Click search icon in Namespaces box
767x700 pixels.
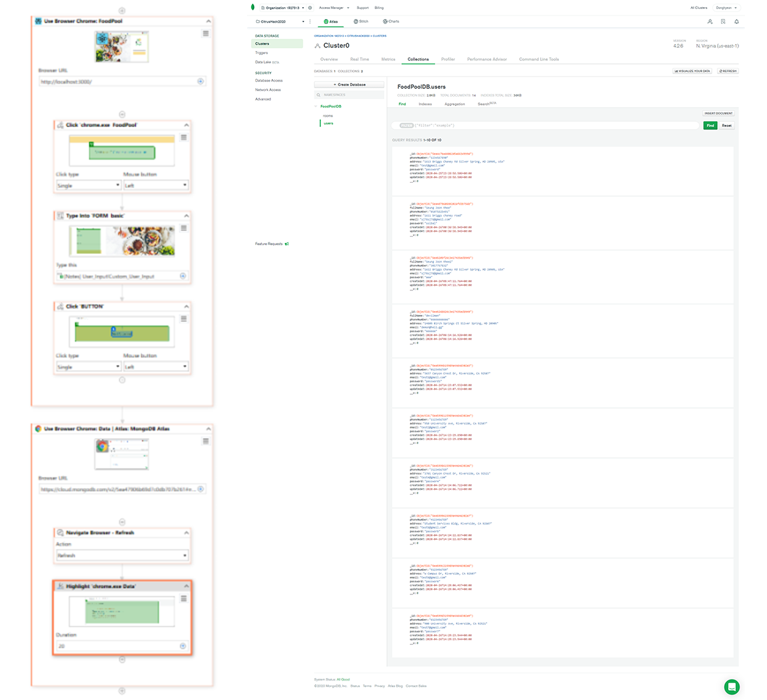(x=318, y=95)
